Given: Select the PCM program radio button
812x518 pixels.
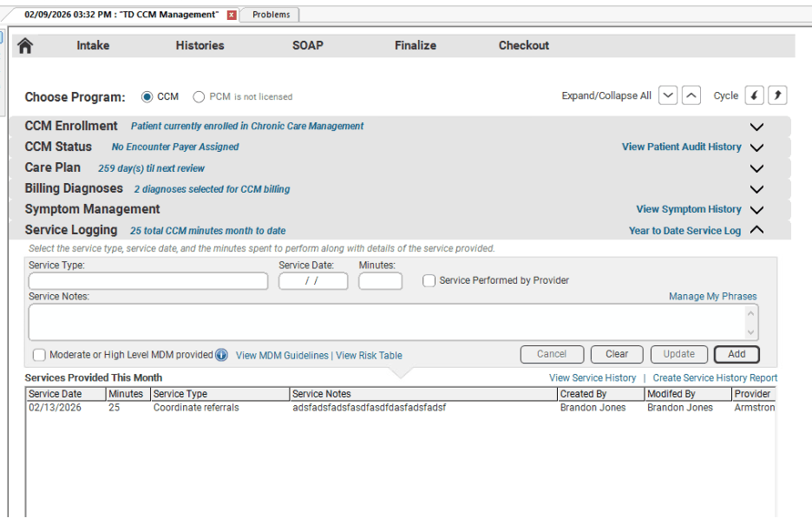Looking at the screenshot, I should [x=199, y=97].
